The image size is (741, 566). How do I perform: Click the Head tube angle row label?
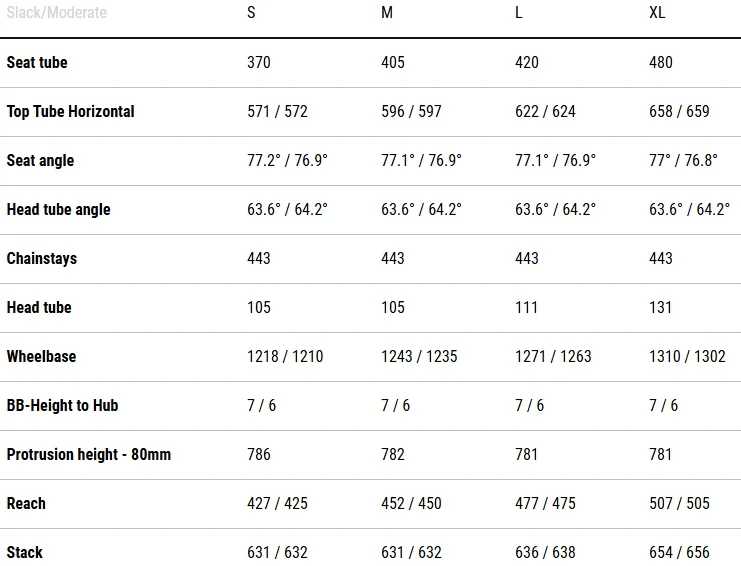pyautogui.click(x=59, y=210)
